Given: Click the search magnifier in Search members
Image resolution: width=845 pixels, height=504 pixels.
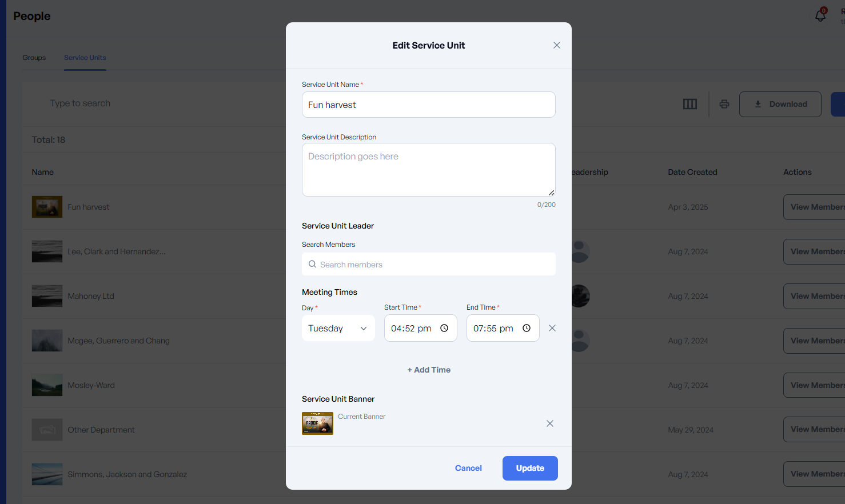Looking at the screenshot, I should point(312,265).
